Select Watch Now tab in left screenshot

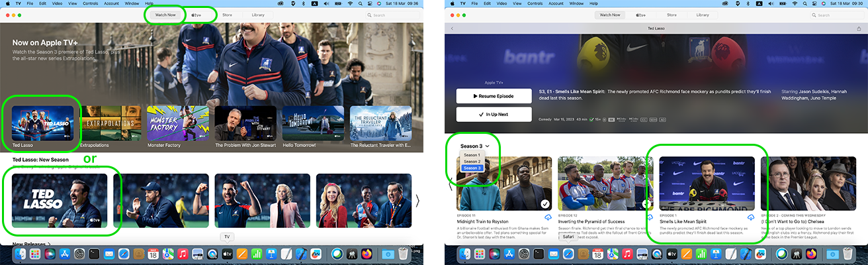(165, 15)
